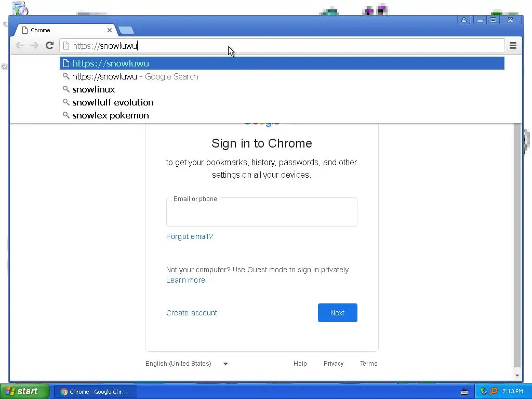Click the address bar containing https://snowluwu

(282, 46)
